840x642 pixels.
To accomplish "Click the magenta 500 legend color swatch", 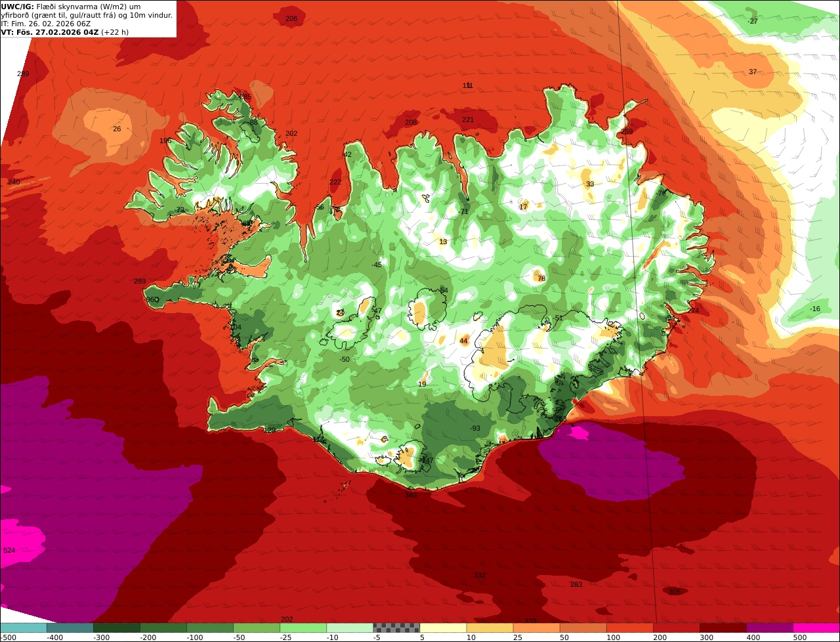I will point(816,628).
